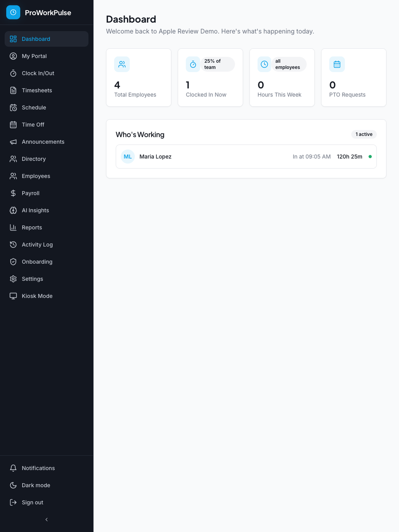This screenshot has width=399, height=532.
Task: Click the Dashboard page heading
Action: point(131,19)
